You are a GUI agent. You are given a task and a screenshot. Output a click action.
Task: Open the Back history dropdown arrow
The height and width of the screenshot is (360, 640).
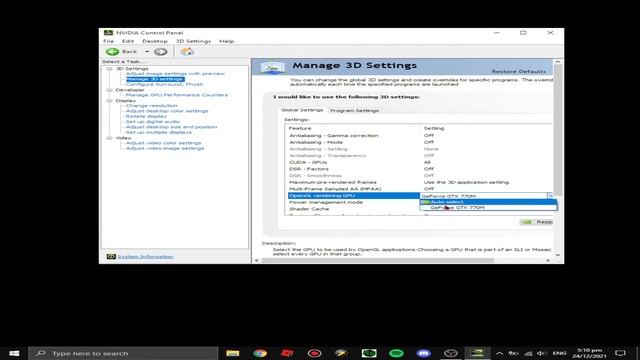pos(147,51)
